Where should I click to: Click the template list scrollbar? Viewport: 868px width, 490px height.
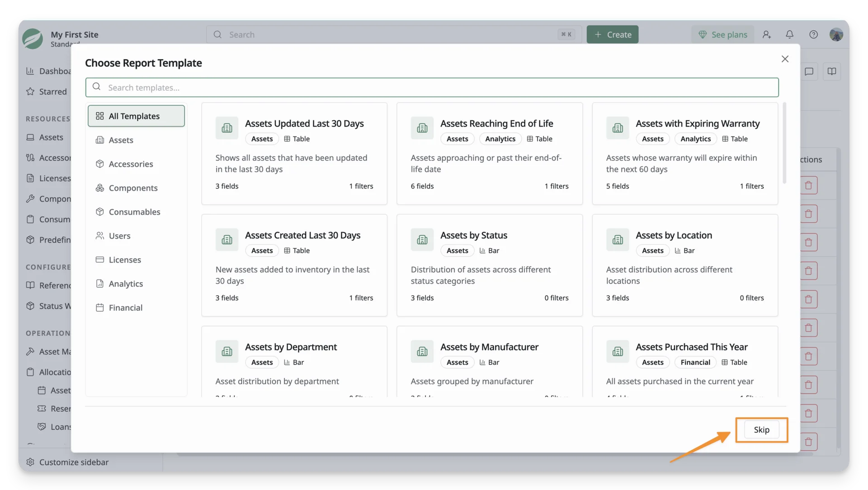click(784, 143)
